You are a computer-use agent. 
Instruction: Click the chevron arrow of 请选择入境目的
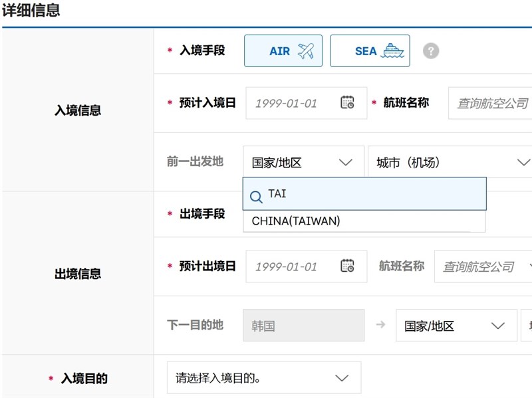[x=342, y=378]
